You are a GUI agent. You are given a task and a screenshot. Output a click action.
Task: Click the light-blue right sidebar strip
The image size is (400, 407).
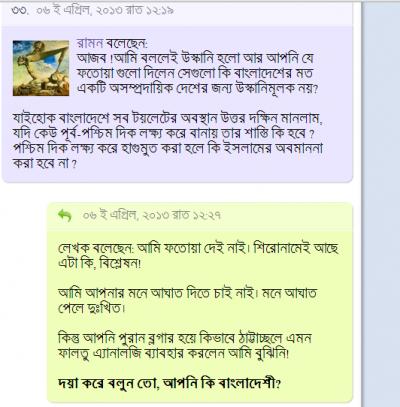point(381,203)
